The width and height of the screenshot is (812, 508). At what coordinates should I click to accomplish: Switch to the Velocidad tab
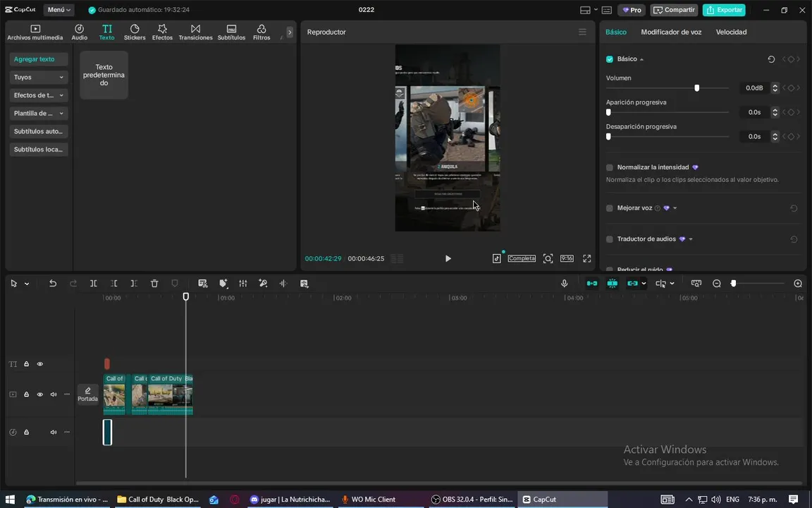731,32
